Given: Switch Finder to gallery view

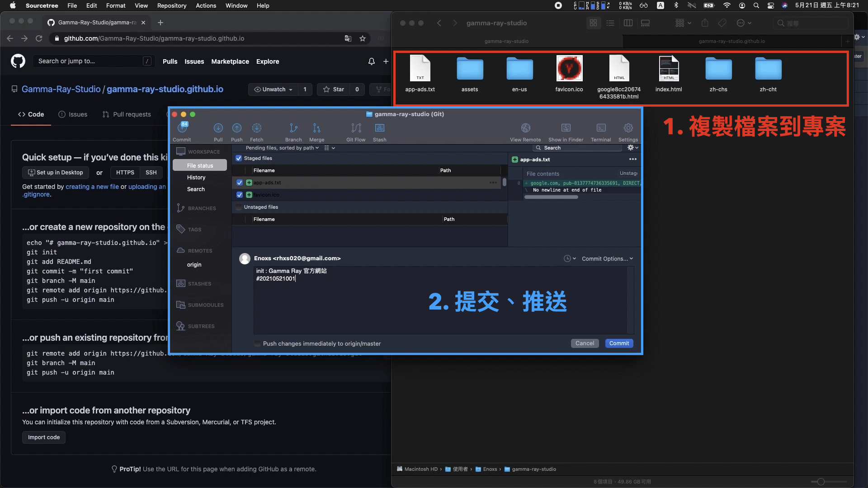Looking at the screenshot, I should click(645, 23).
